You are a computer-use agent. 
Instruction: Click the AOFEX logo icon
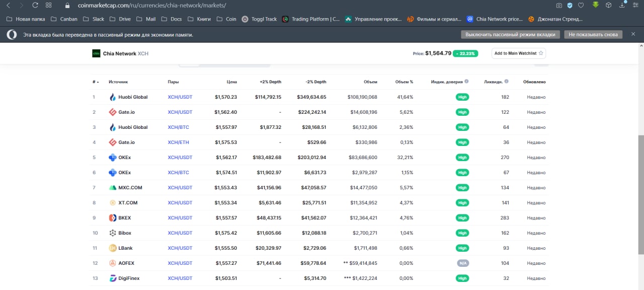coord(113,263)
